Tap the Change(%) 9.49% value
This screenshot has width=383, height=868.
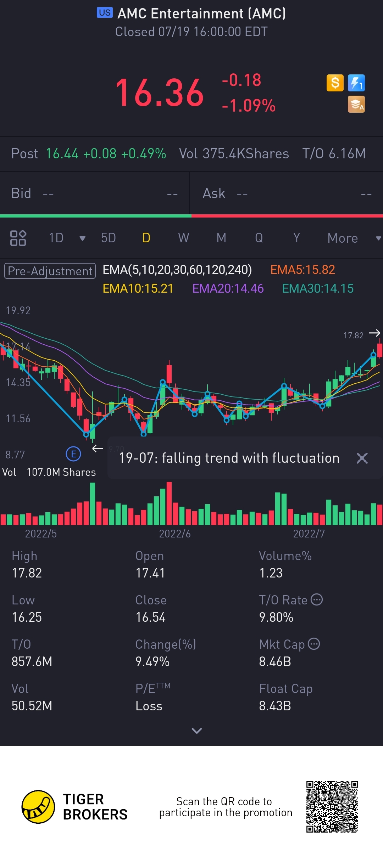[x=152, y=661]
